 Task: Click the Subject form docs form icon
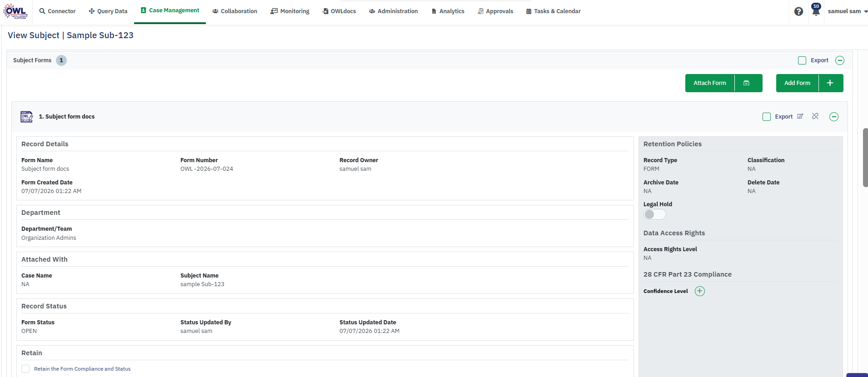click(27, 117)
